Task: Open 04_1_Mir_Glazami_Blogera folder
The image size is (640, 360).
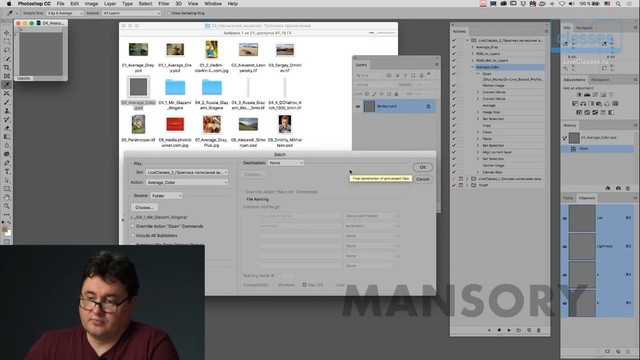Action: 175,87
